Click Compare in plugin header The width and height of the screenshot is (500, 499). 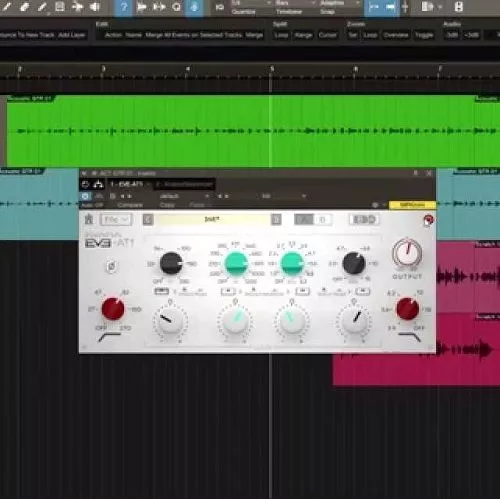pos(130,205)
